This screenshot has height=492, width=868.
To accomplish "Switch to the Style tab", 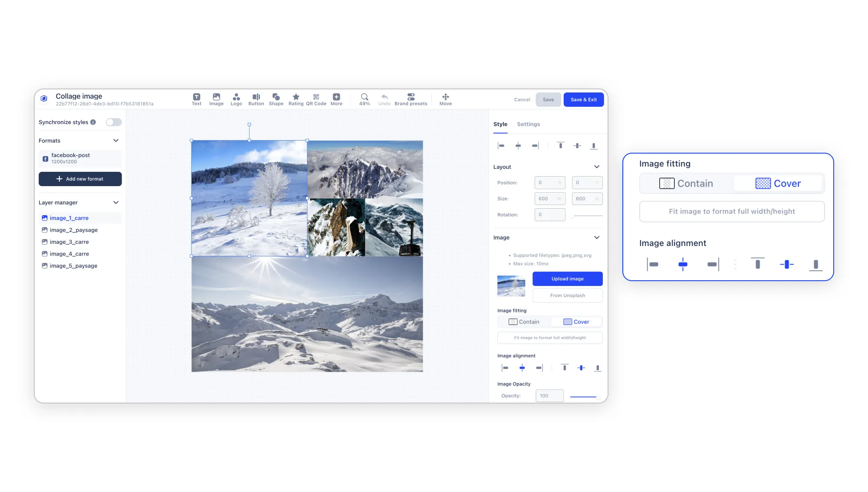I will click(500, 124).
